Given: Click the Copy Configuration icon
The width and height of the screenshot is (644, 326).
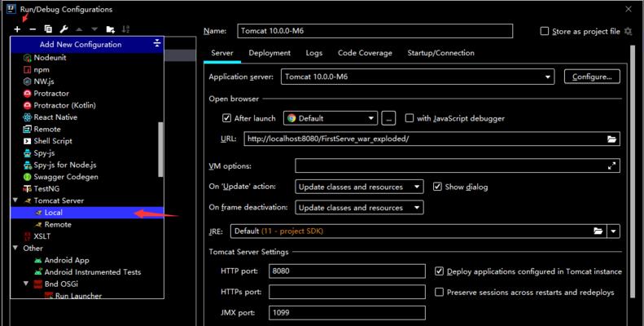Looking at the screenshot, I should (48, 29).
